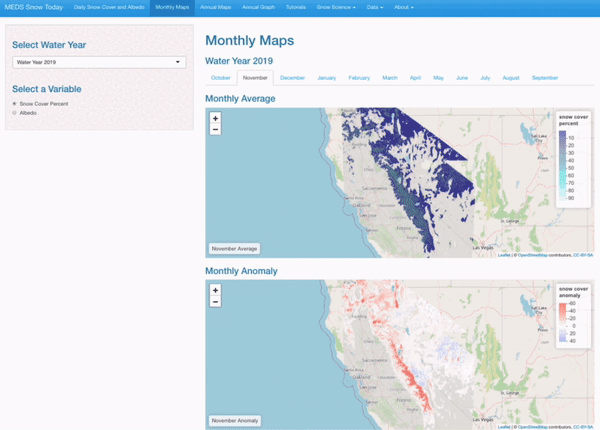
Task: Expand the Snow Science menu
Action: (335, 7)
